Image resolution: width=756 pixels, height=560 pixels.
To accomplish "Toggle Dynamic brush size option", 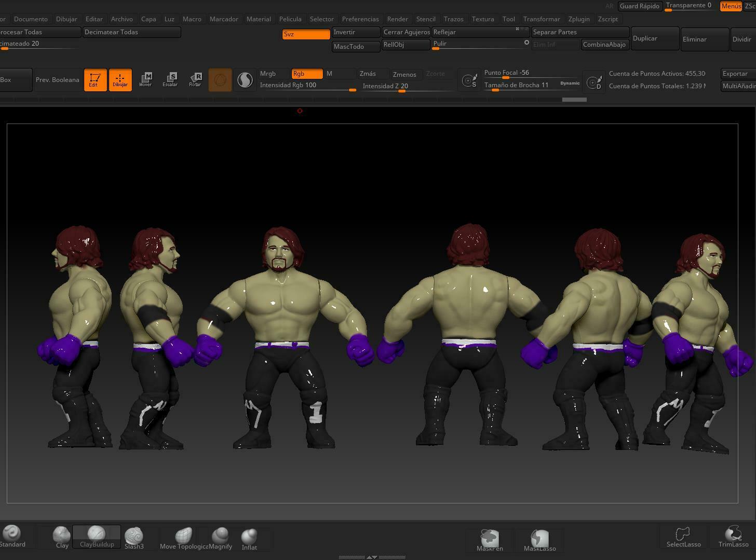I will (570, 84).
